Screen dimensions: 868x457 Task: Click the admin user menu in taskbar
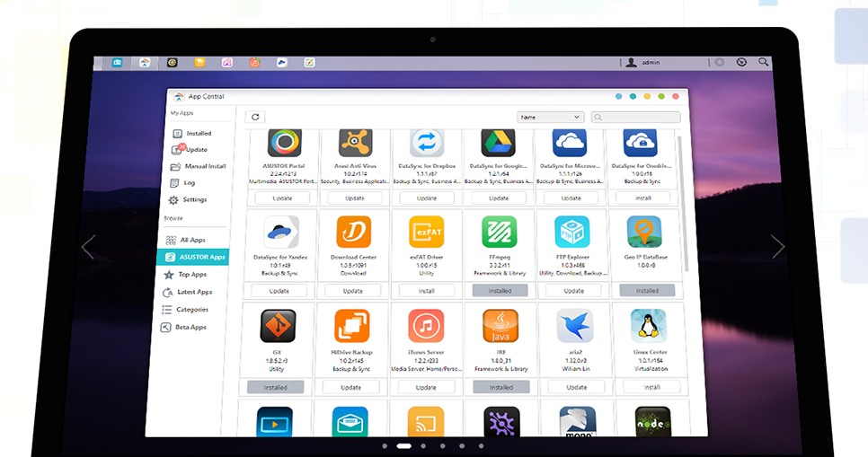point(644,63)
